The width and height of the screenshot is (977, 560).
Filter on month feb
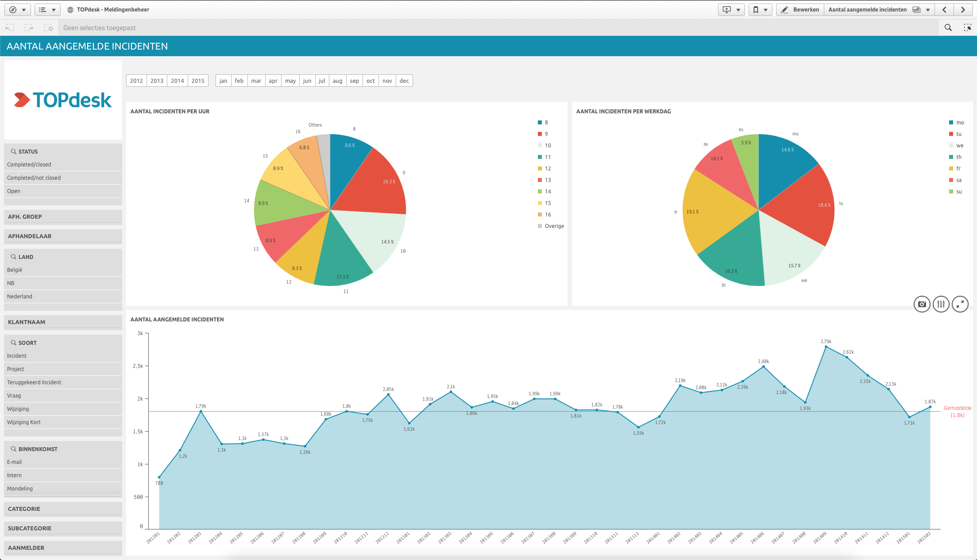pyautogui.click(x=239, y=81)
